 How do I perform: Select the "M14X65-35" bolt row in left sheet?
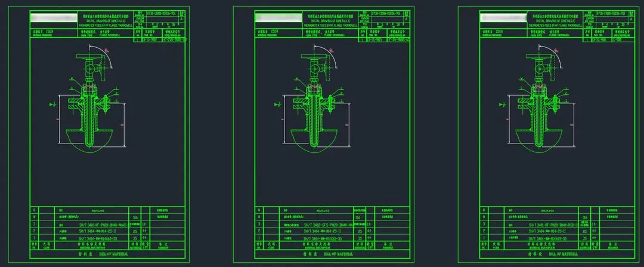[107, 238]
